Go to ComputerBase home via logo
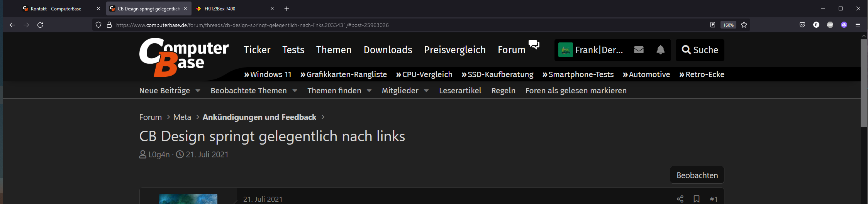The height and width of the screenshot is (204, 868). tap(184, 57)
